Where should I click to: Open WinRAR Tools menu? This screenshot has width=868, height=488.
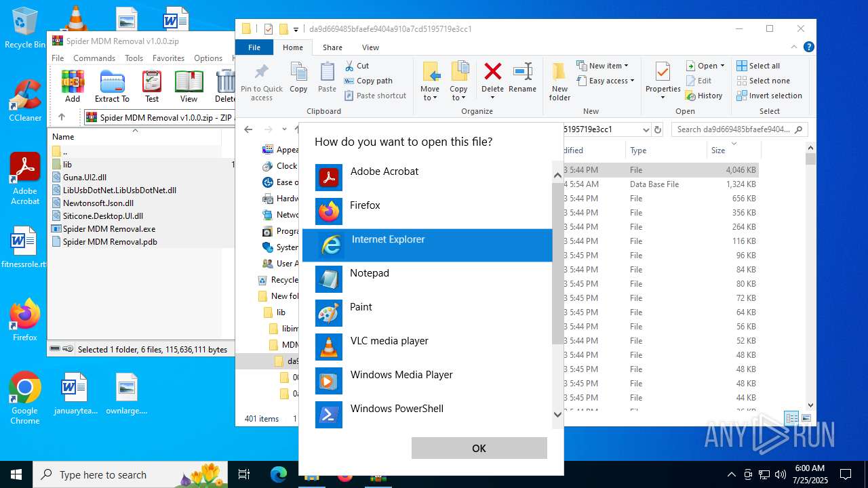134,58
